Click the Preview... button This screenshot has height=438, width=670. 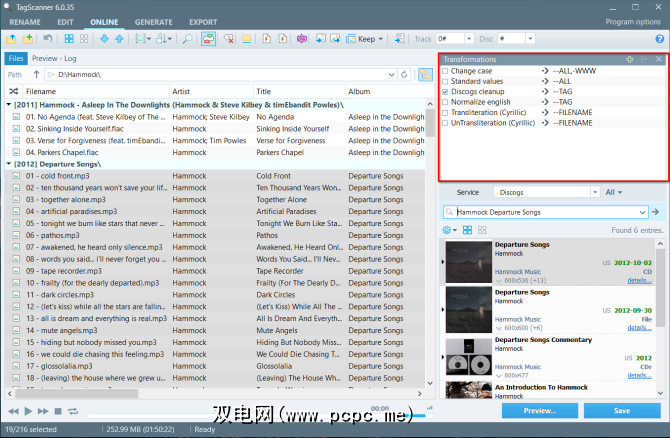click(x=540, y=411)
